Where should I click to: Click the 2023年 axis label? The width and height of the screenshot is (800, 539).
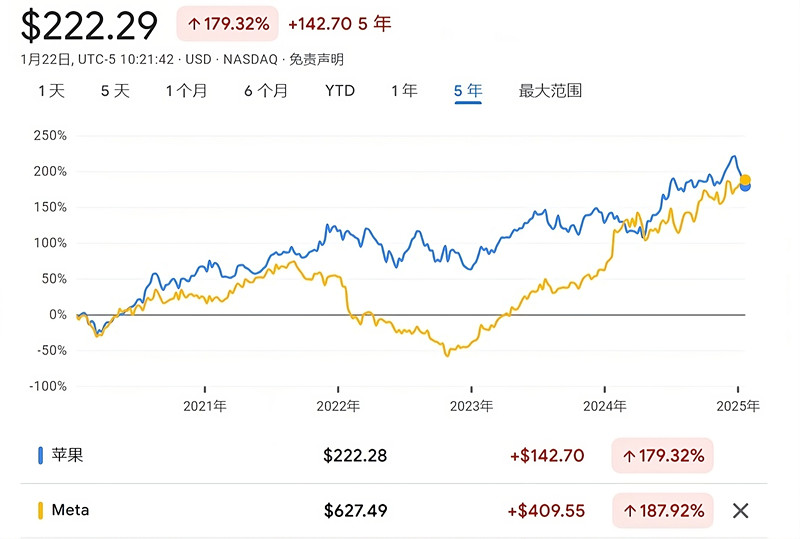click(471, 406)
